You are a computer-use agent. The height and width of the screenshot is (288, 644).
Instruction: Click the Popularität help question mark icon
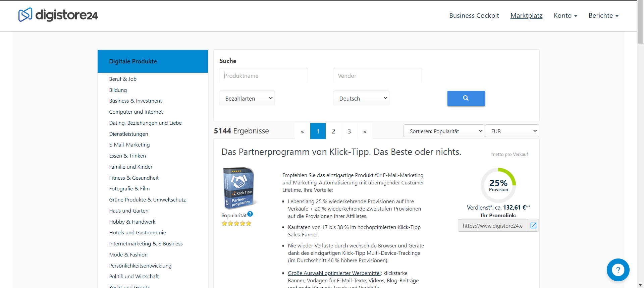click(x=250, y=214)
